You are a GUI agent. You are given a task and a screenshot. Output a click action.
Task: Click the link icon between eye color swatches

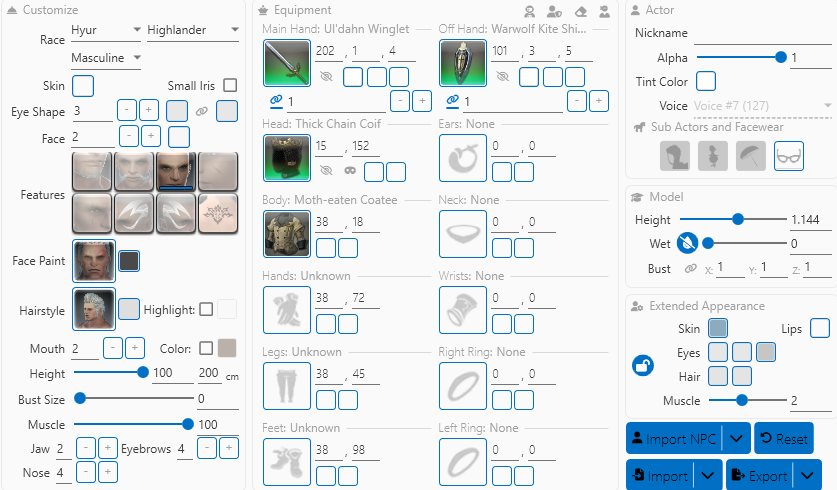click(201, 112)
